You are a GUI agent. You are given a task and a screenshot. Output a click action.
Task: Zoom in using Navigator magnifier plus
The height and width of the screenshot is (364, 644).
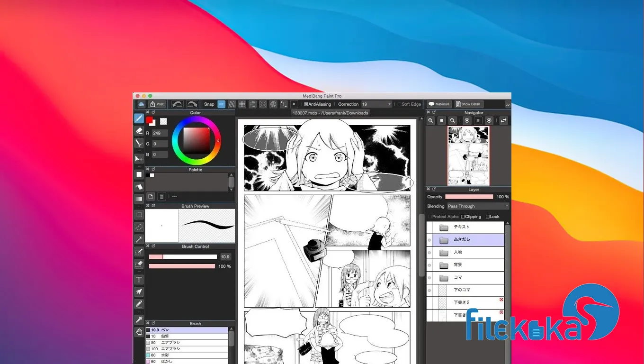(x=430, y=120)
